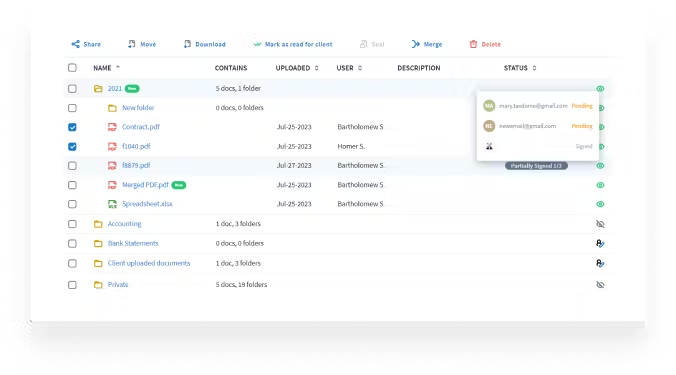Click the MA avatar in signer popup
This screenshot has width=676, height=375.
tap(489, 106)
